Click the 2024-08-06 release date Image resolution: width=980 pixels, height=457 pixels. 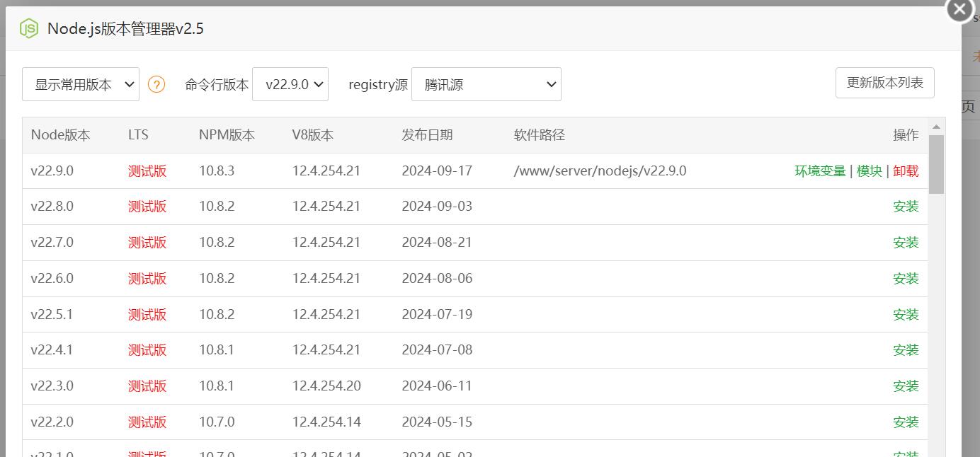click(x=437, y=279)
